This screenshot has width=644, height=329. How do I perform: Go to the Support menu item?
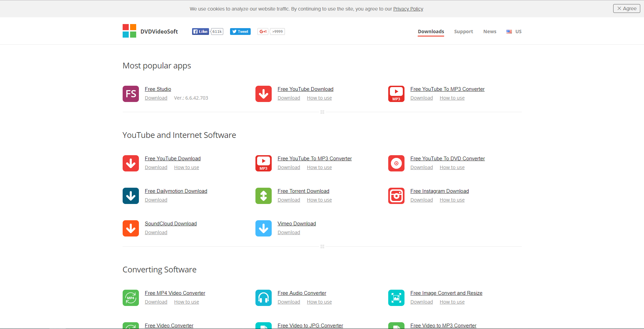(x=463, y=32)
